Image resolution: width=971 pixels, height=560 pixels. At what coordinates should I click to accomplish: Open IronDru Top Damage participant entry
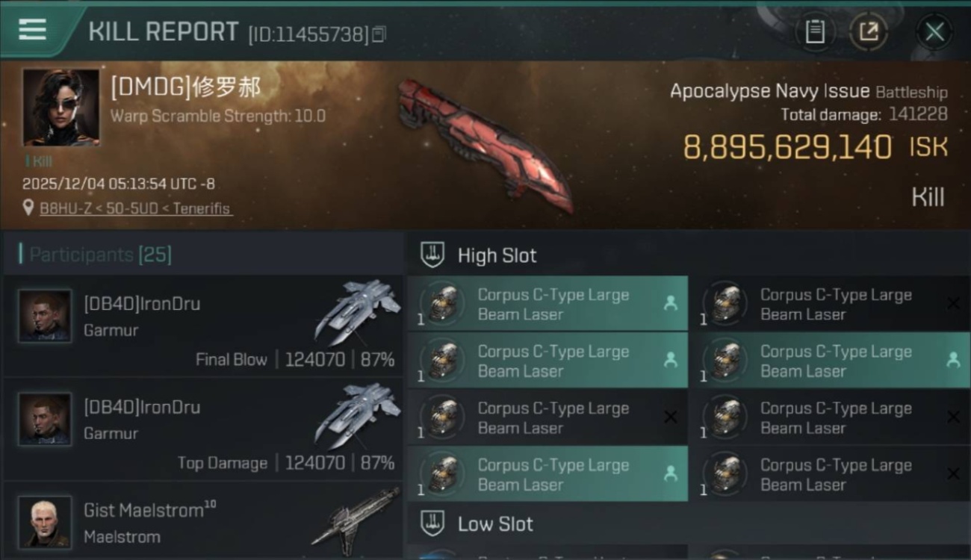click(x=203, y=429)
